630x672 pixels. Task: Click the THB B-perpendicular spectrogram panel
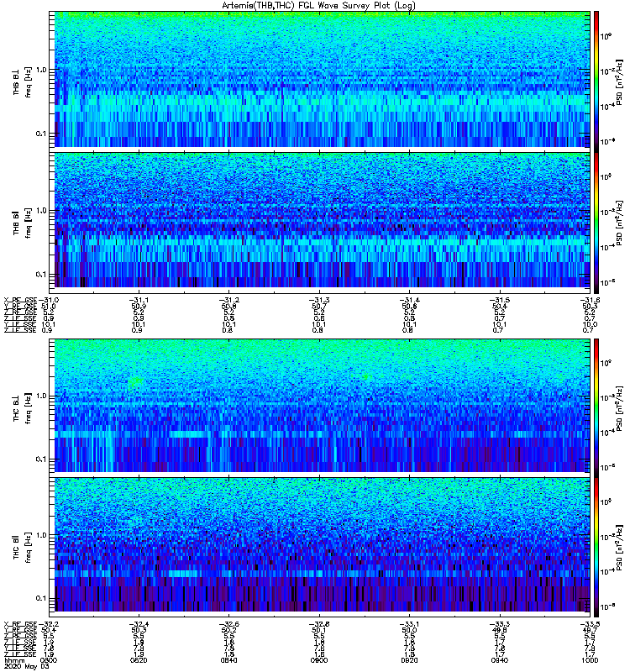click(323, 79)
